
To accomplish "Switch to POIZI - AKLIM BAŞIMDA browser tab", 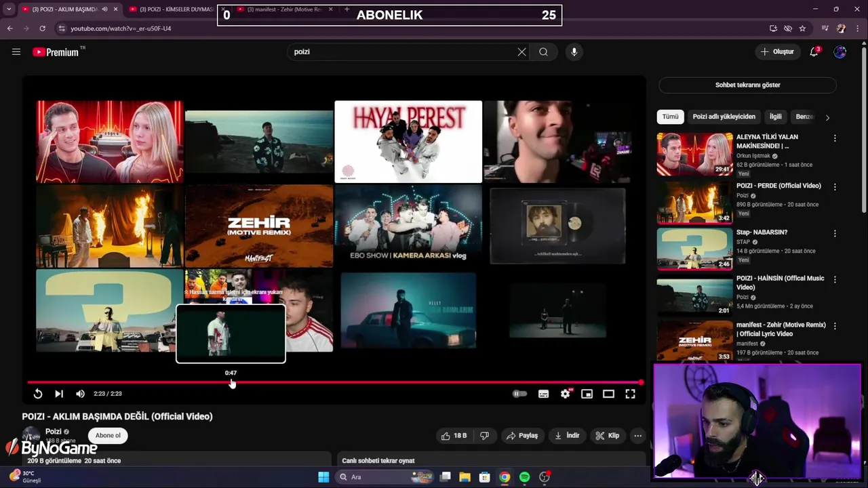I will click(x=65, y=9).
